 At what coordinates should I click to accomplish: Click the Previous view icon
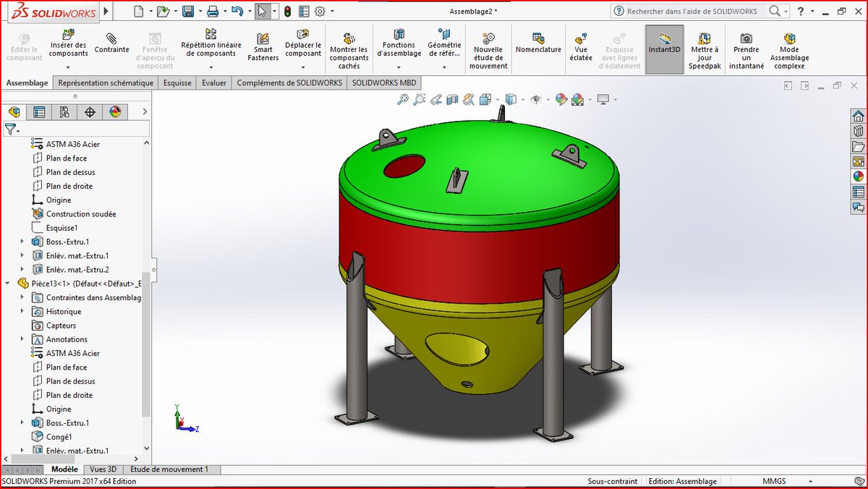436,100
